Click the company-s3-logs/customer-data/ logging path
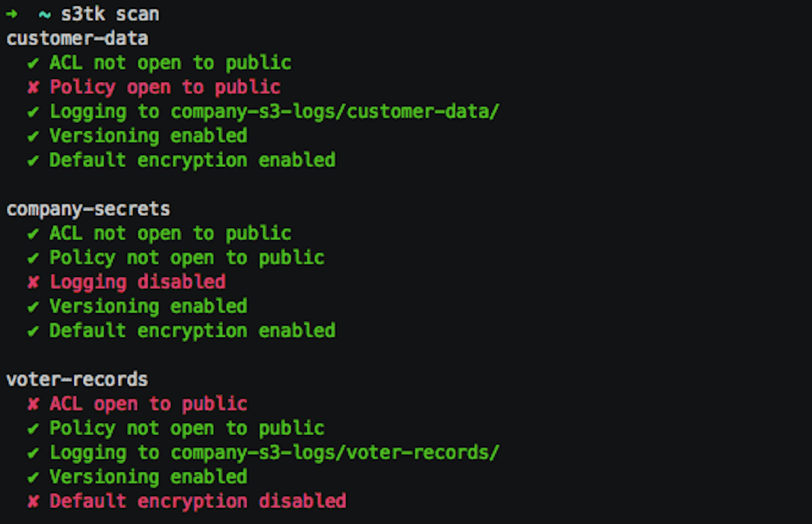 335,112
